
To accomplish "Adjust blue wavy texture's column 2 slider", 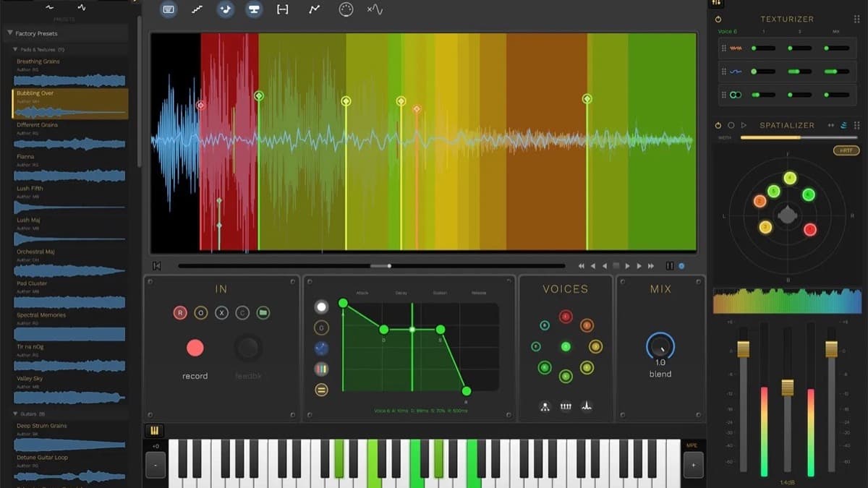I will pyautogui.click(x=799, y=72).
